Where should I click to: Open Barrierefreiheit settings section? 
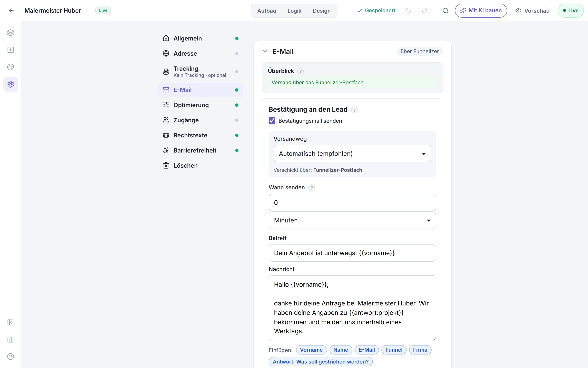(200, 150)
